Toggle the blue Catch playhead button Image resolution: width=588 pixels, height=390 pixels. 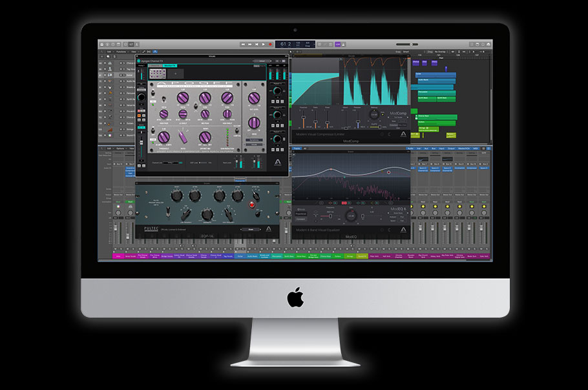(x=155, y=52)
